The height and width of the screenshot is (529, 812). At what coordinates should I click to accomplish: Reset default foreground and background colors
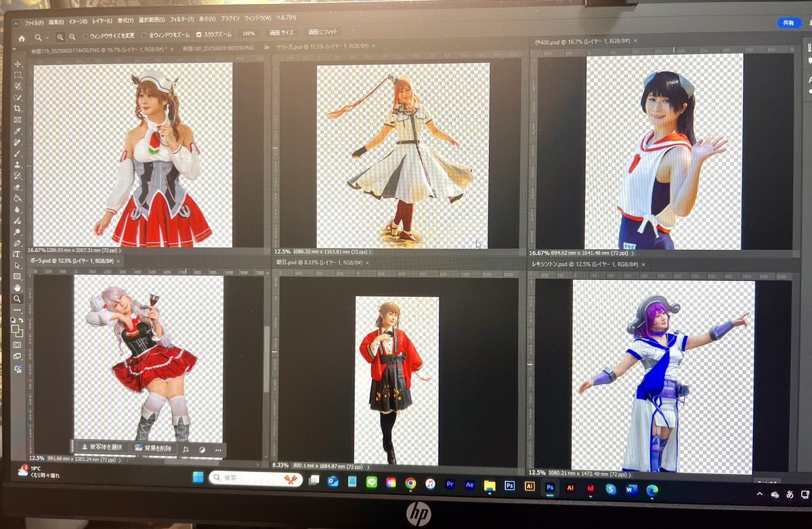[13, 320]
